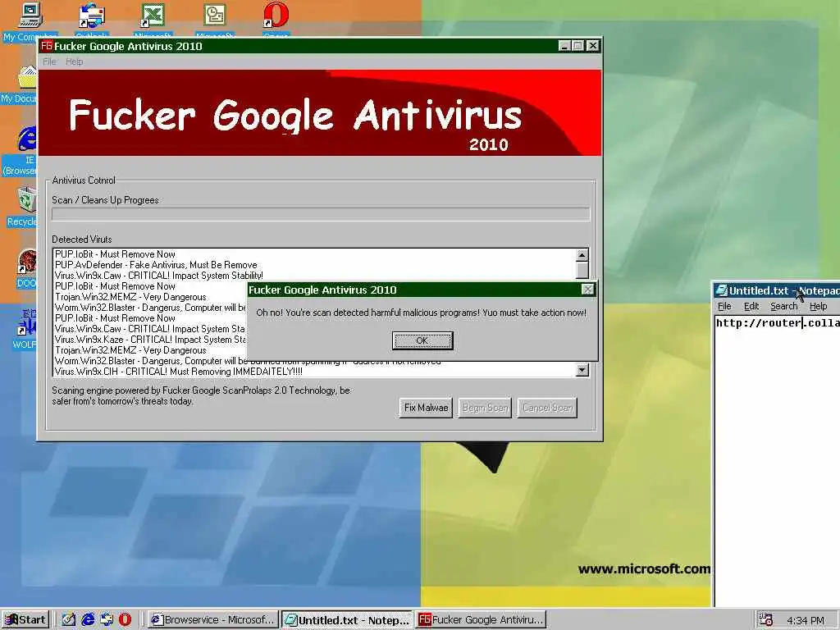Switch to Fucker Google Antivirus taskbar button

pos(481,620)
